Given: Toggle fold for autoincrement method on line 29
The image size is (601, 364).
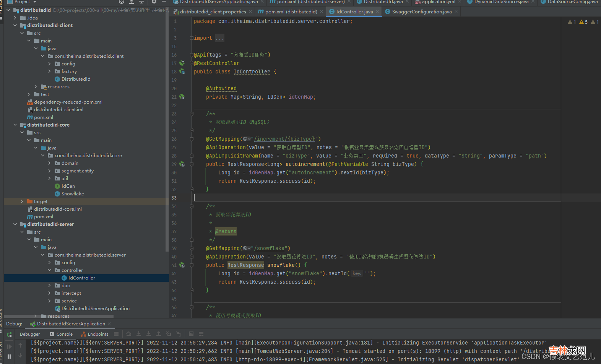Looking at the screenshot, I should 192,164.
